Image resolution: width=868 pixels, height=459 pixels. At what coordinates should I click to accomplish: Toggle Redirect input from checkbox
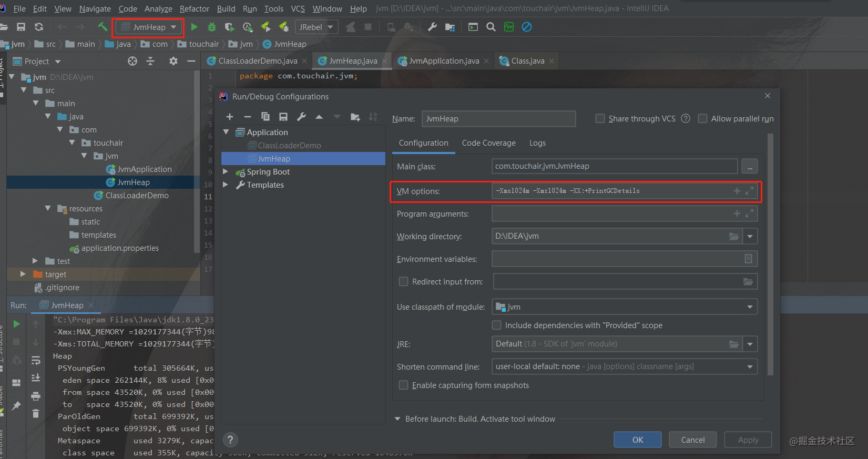pos(403,281)
